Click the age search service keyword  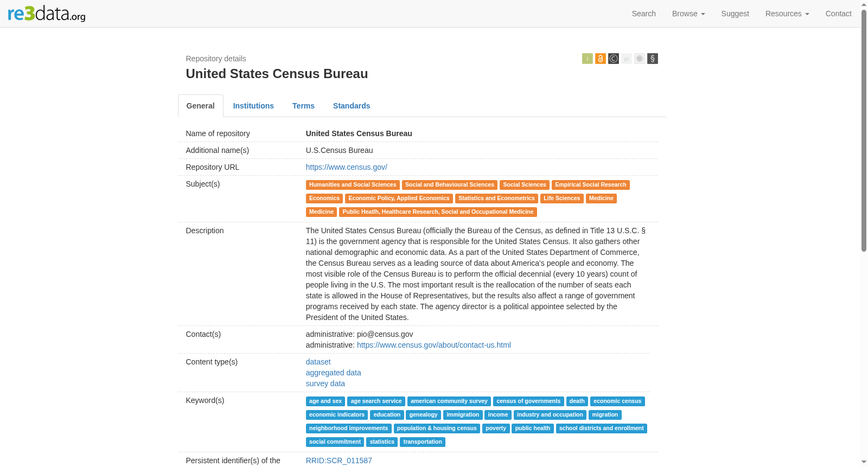(376, 401)
